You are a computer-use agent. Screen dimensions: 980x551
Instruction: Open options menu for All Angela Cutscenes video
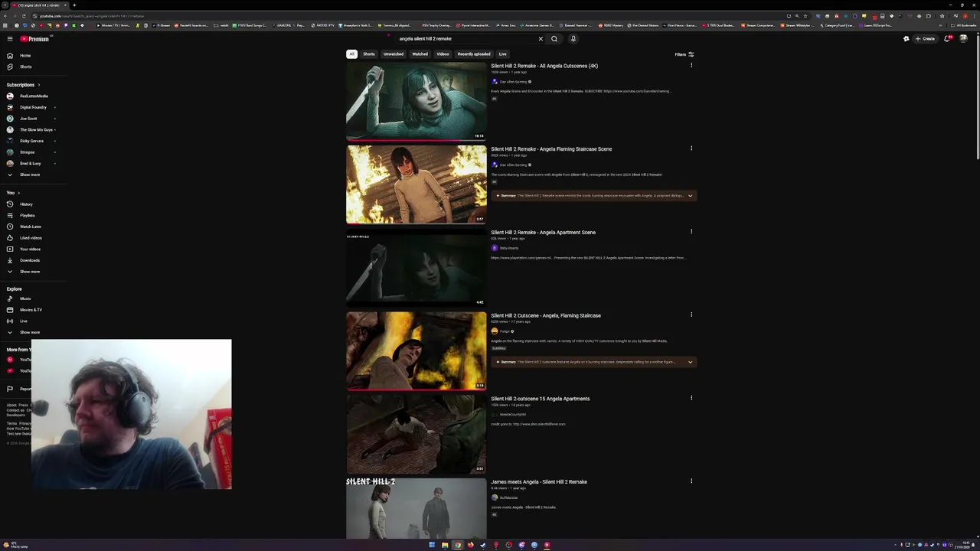click(x=691, y=65)
